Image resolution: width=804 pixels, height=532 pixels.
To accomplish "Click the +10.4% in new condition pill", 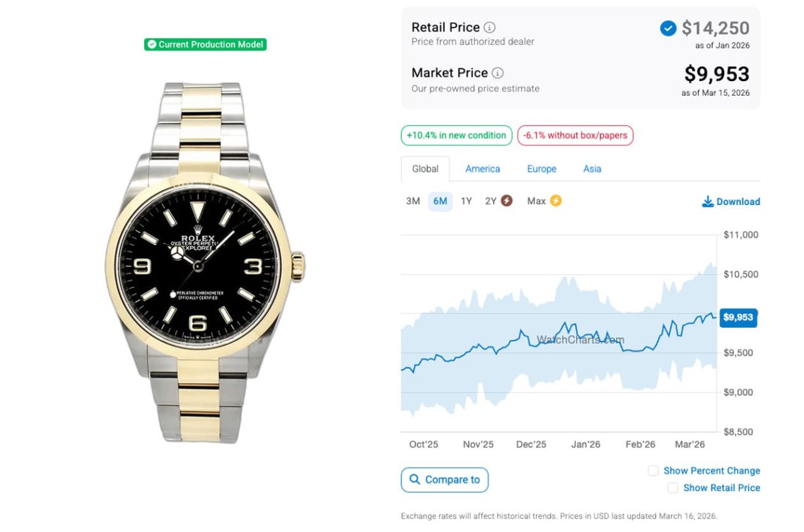I will pyautogui.click(x=456, y=135).
